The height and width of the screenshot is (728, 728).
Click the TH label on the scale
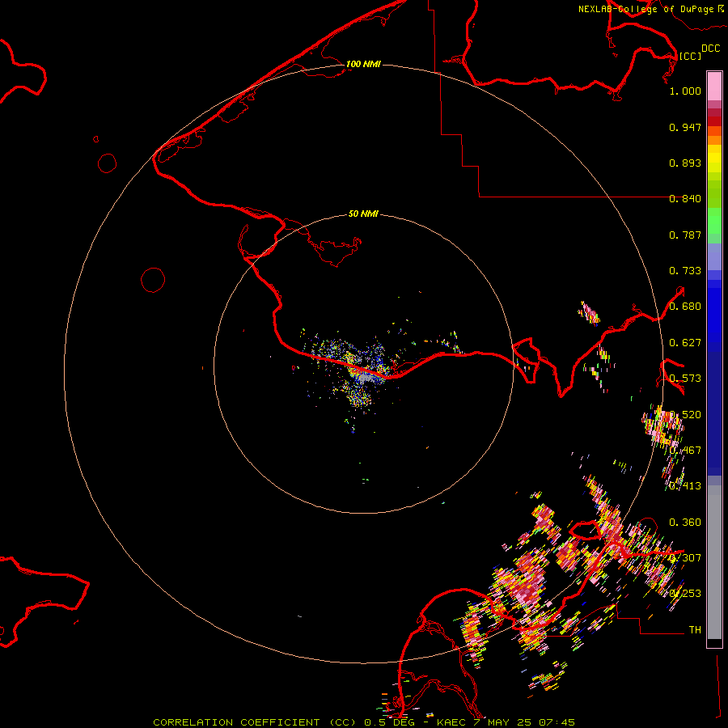pos(695,629)
